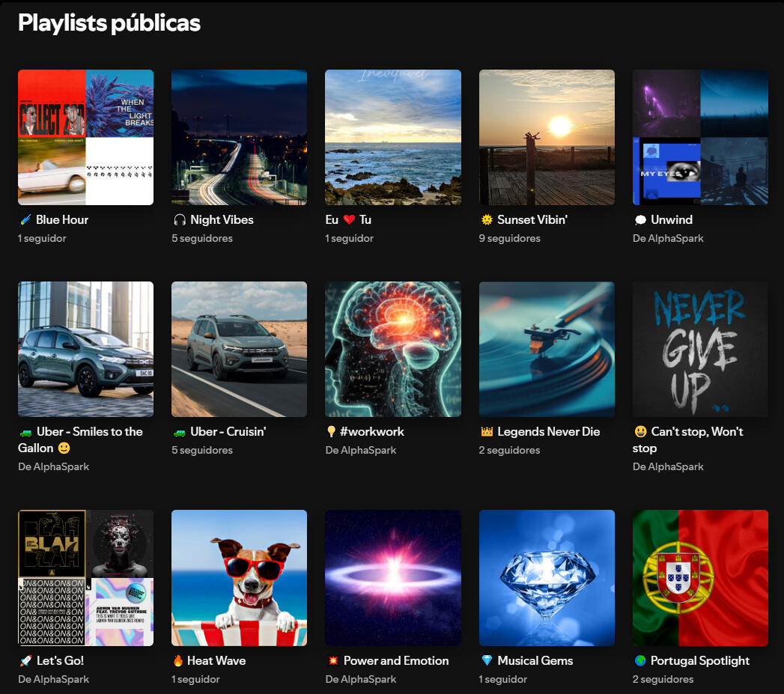Click the Never Give Up cover image

(700, 349)
